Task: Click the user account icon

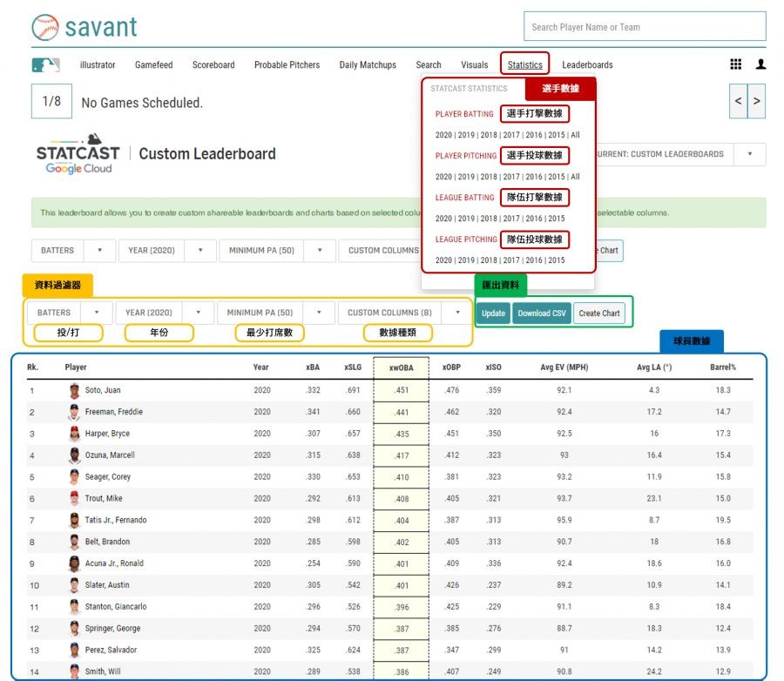Action: (x=760, y=64)
